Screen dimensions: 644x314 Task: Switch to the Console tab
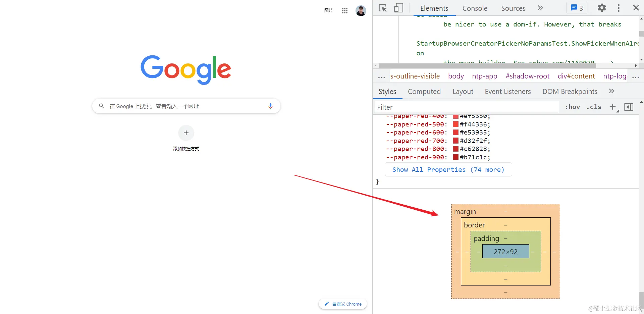point(475,8)
